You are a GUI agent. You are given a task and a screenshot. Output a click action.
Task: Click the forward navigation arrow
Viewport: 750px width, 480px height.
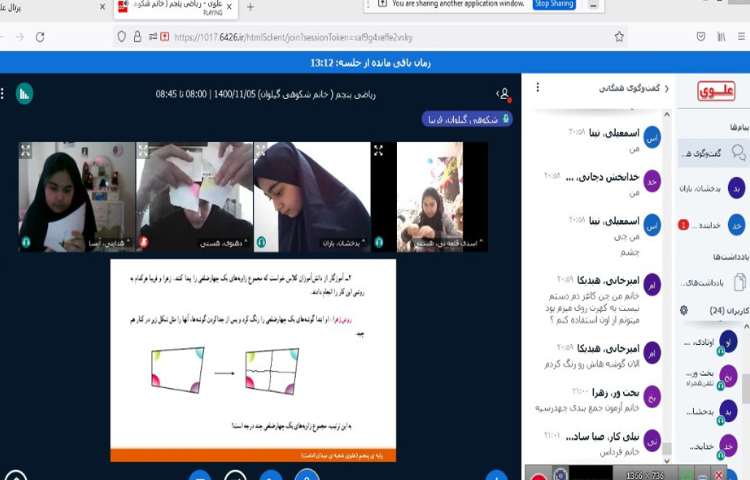click(20, 37)
